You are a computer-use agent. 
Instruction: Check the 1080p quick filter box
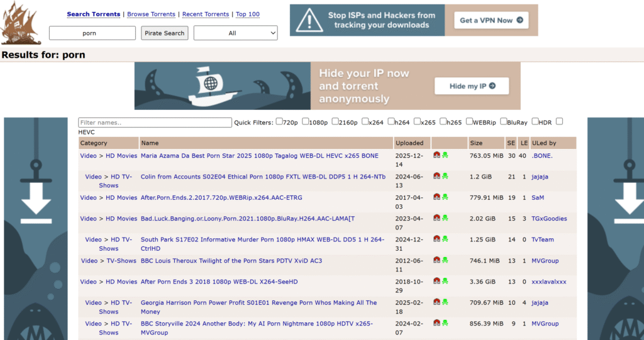click(x=306, y=122)
